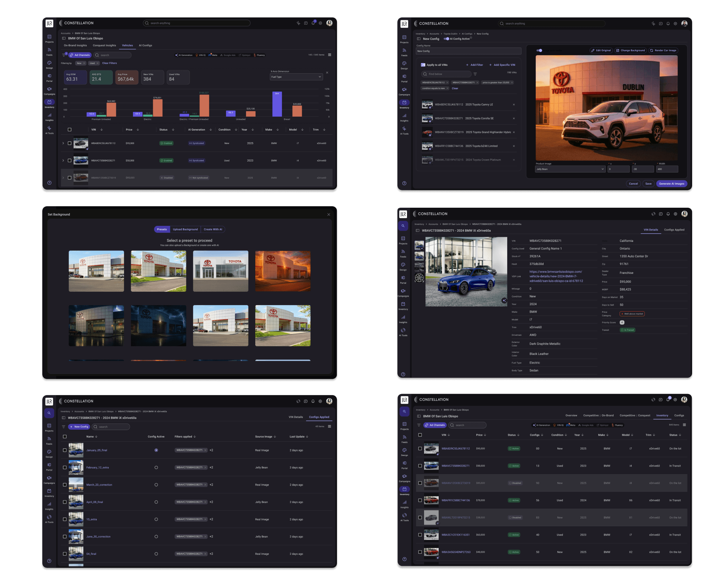The width and height of the screenshot is (728, 584).
Task: Open the Product Image Jelly Bean dropdown
Action: (570, 169)
